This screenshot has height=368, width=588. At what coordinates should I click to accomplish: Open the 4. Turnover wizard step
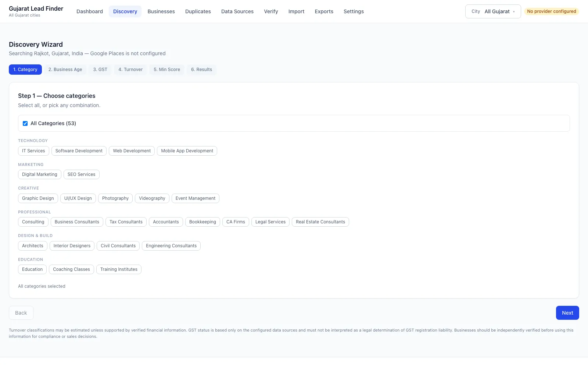click(130, 70)
